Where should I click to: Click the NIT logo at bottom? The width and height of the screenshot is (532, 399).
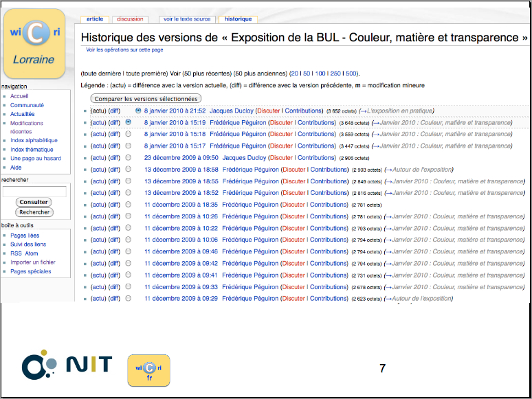pos(67,365)
